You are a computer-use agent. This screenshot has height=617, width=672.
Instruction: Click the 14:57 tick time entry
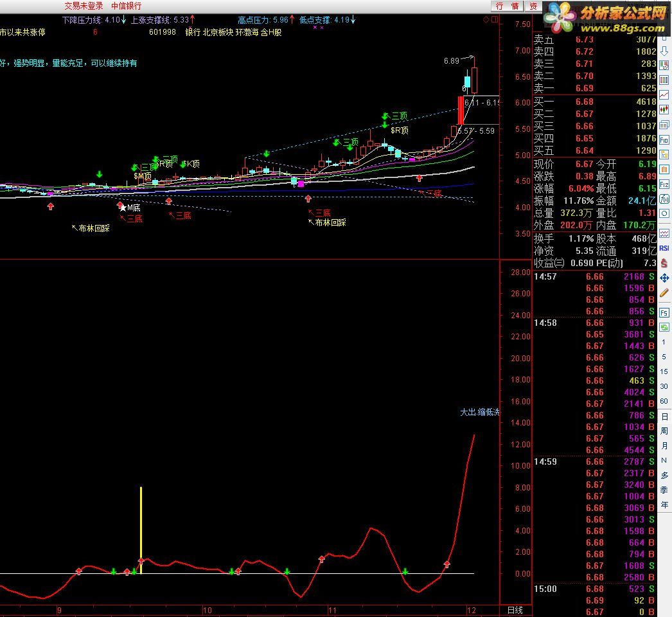(545, 277)
